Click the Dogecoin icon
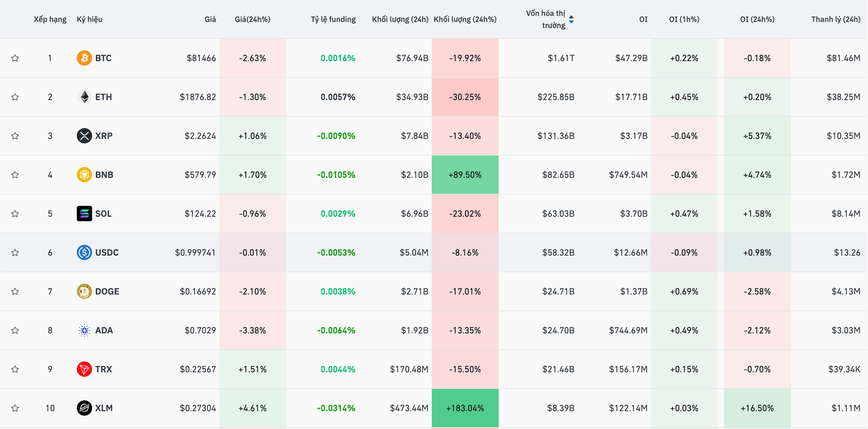 84,291
